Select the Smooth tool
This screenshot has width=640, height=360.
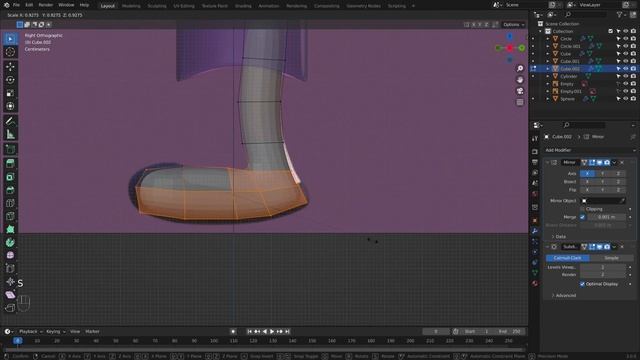(x=10, y=256)
